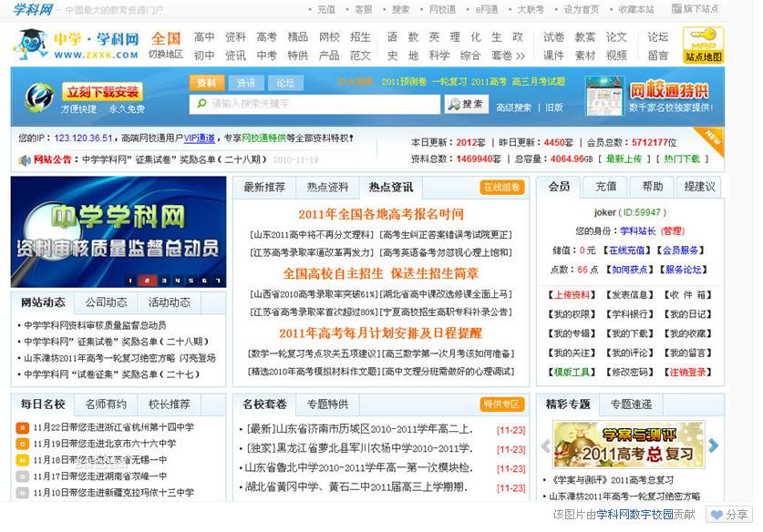
Task: Switch to the 最新推荐 tab
Action: point(264,188)
